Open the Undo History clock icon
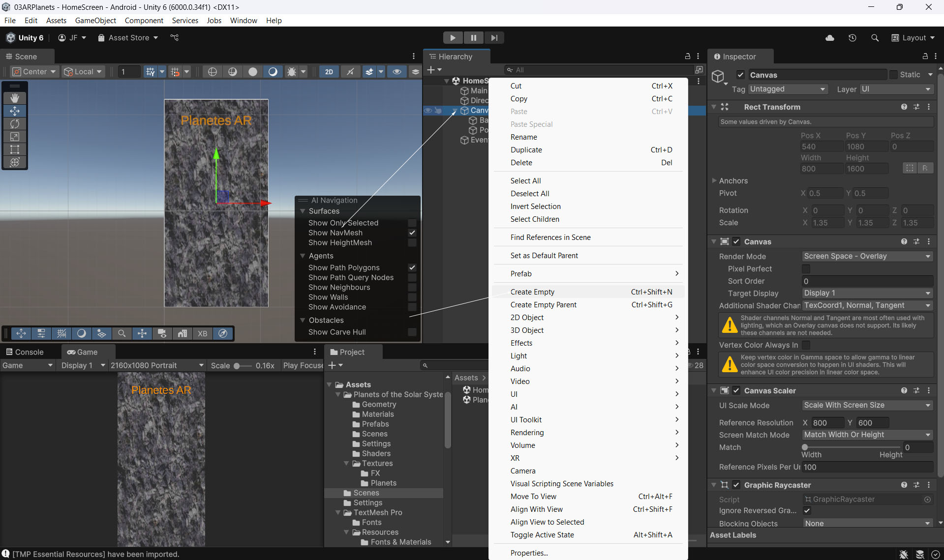This screenshot has width=944, height=560. point(852,38)
